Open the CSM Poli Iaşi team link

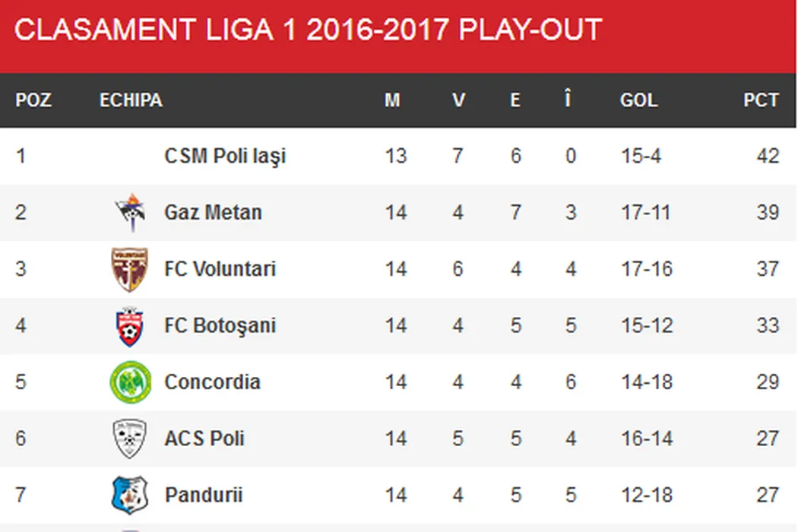[225, 157]
